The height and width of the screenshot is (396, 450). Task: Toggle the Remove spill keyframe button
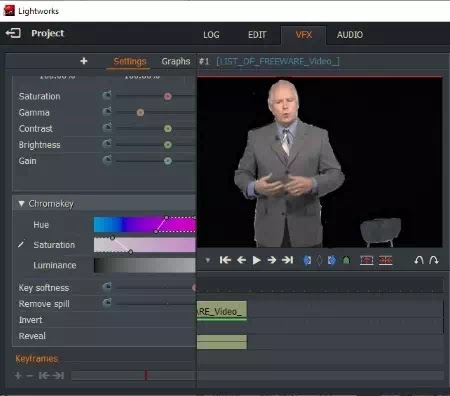tap(107, 303)
